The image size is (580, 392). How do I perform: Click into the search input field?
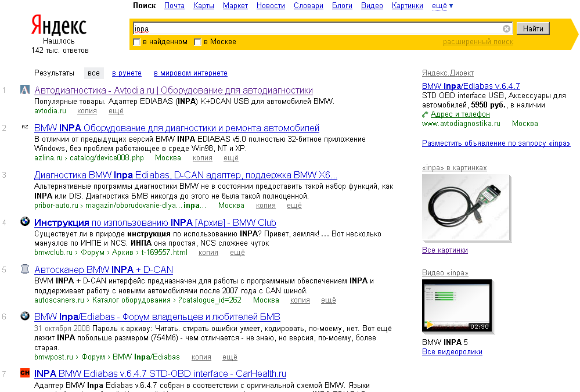coord(318,28)
